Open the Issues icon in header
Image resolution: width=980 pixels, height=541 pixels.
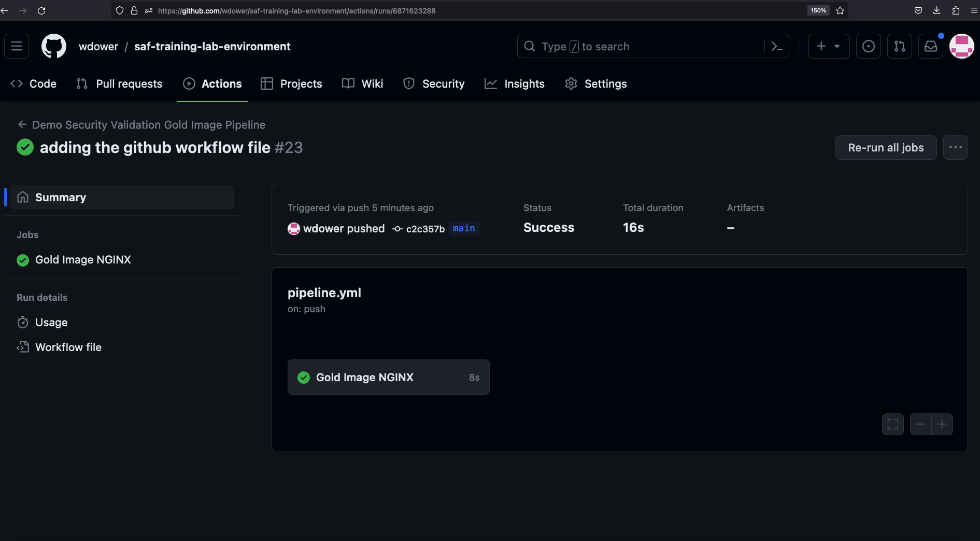[868, 46]
